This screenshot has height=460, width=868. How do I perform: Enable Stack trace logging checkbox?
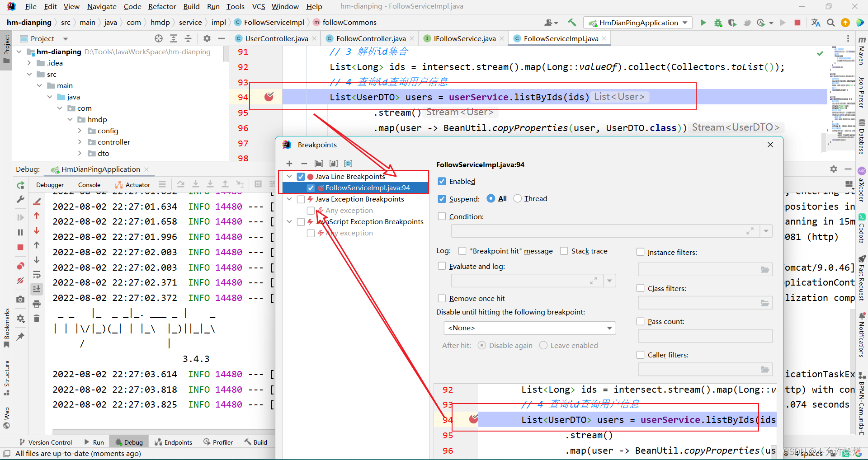(x=564, y=251)
